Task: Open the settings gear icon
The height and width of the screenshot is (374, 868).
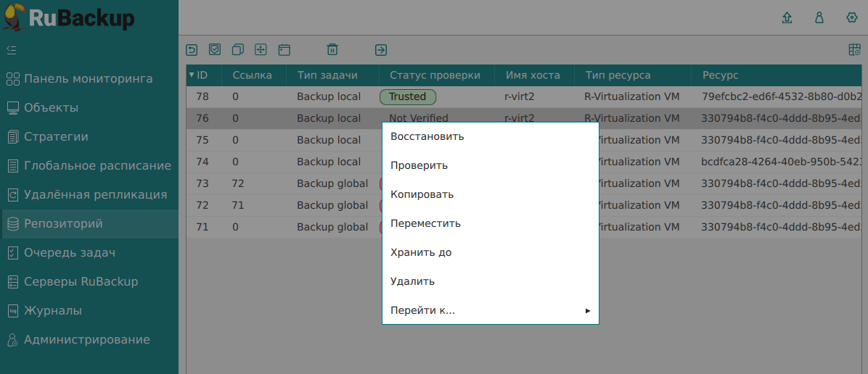Action: 852,18
